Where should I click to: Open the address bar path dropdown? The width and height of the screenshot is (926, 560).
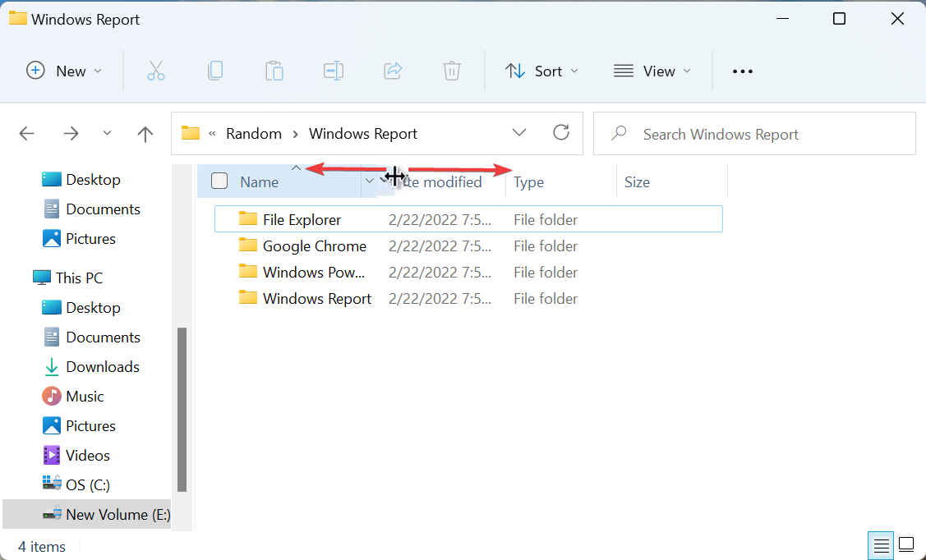tap(519, 132)
